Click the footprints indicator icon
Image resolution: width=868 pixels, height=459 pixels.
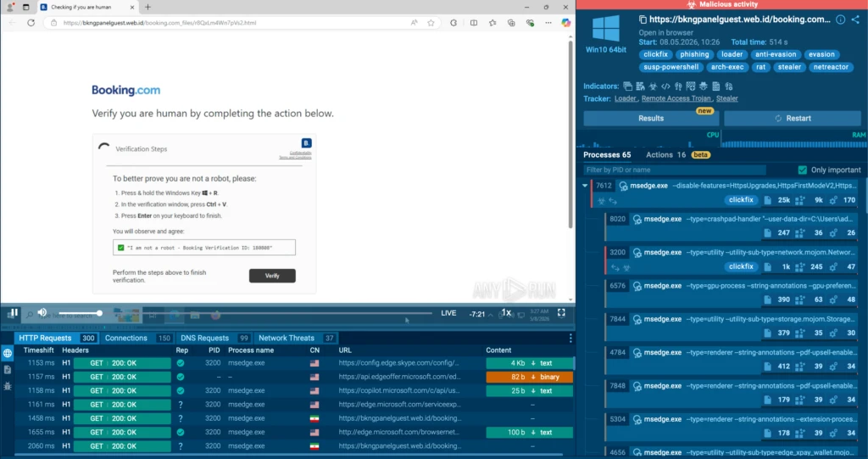tap(678, 87)
